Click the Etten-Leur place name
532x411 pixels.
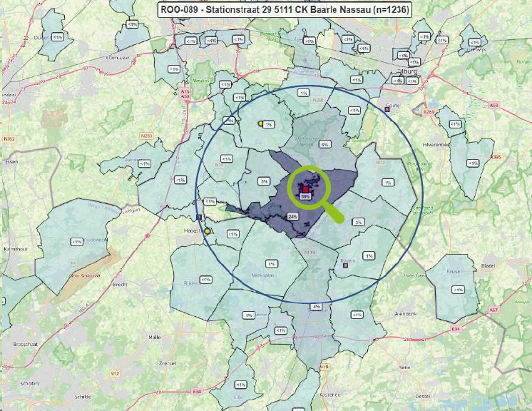point(118,58)
